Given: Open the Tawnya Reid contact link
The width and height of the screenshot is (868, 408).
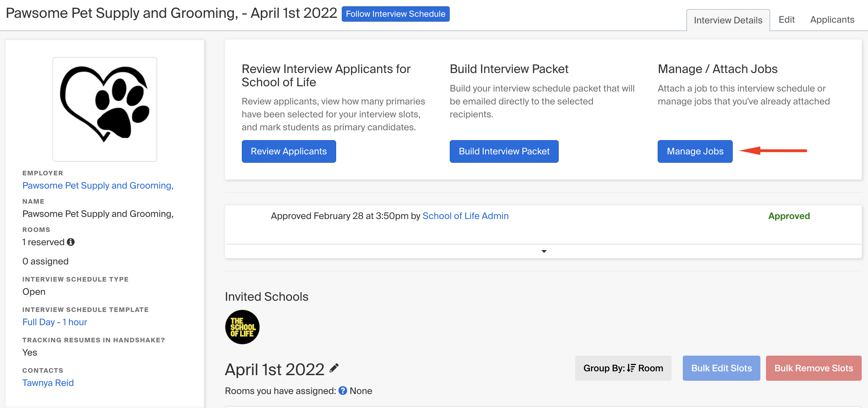Looking at the screenshot, I should tap(48, 383).
